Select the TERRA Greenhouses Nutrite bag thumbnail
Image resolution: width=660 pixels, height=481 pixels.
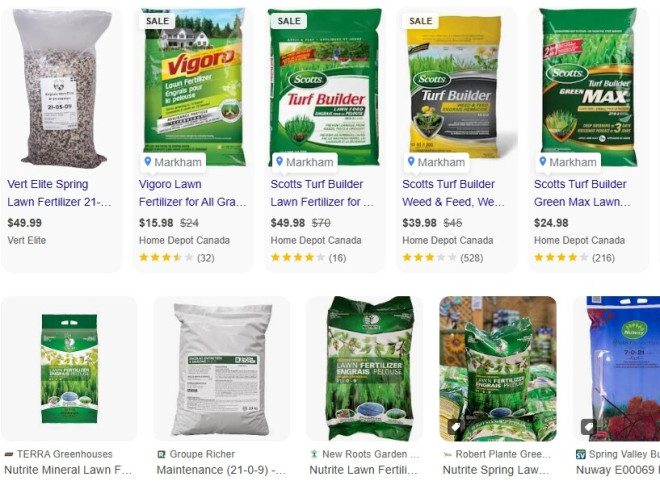click(x=69, y=368)
